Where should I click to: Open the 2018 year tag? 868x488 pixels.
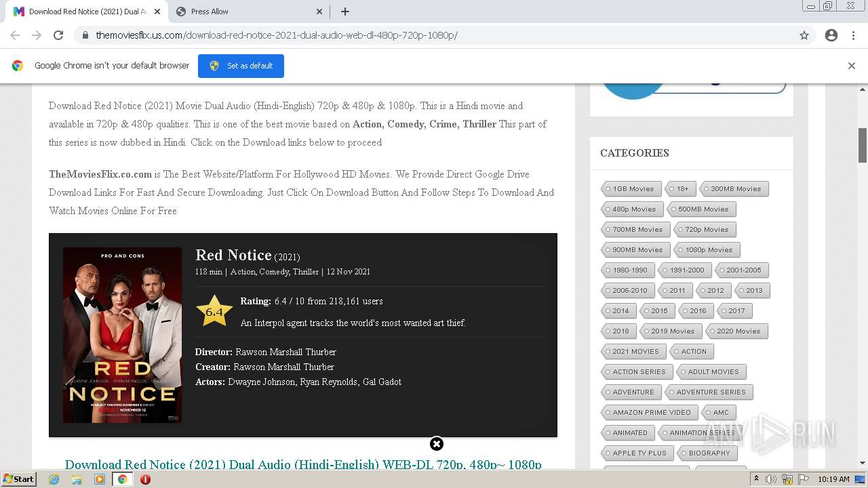(617, 331)
